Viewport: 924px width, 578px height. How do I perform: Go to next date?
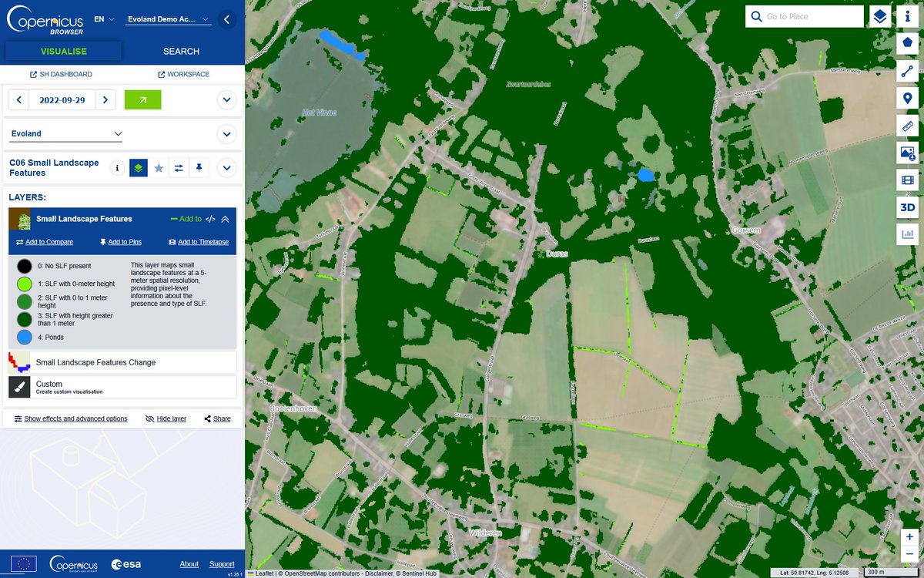(105, 100)
